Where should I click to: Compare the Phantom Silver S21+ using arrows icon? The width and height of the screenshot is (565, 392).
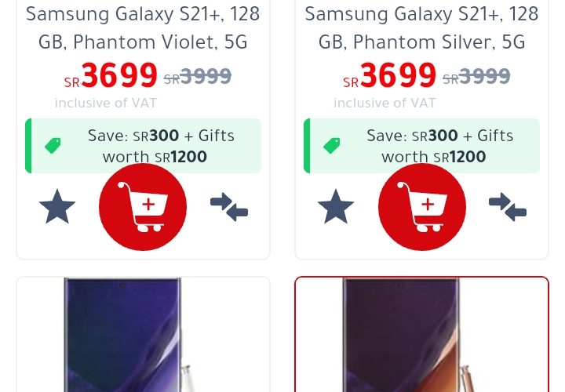(508, 207)
